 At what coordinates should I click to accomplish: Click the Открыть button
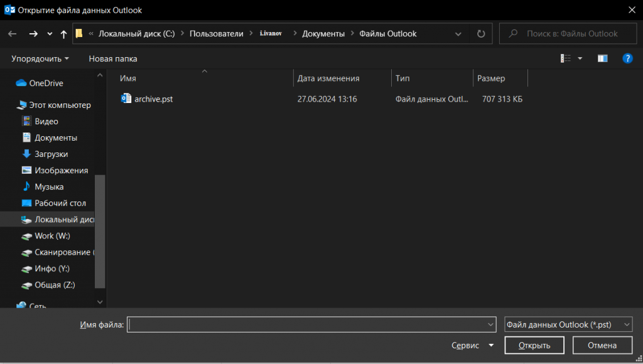click(534, 345)
